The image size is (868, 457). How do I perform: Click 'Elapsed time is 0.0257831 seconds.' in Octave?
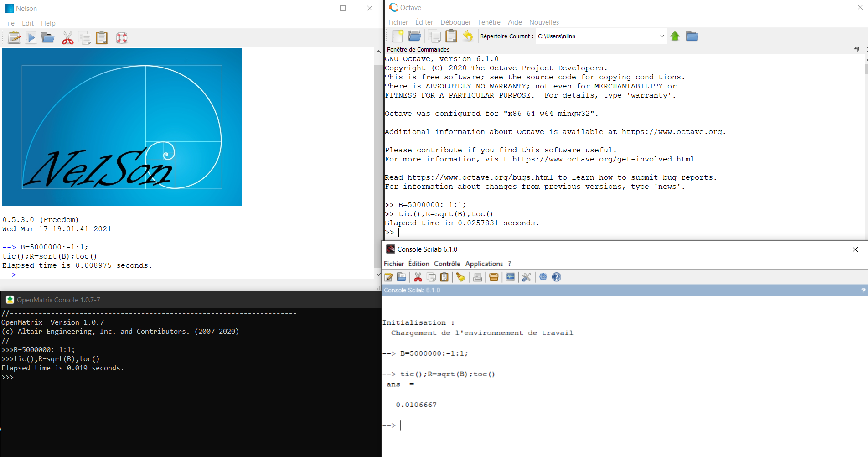click(462, 223)
